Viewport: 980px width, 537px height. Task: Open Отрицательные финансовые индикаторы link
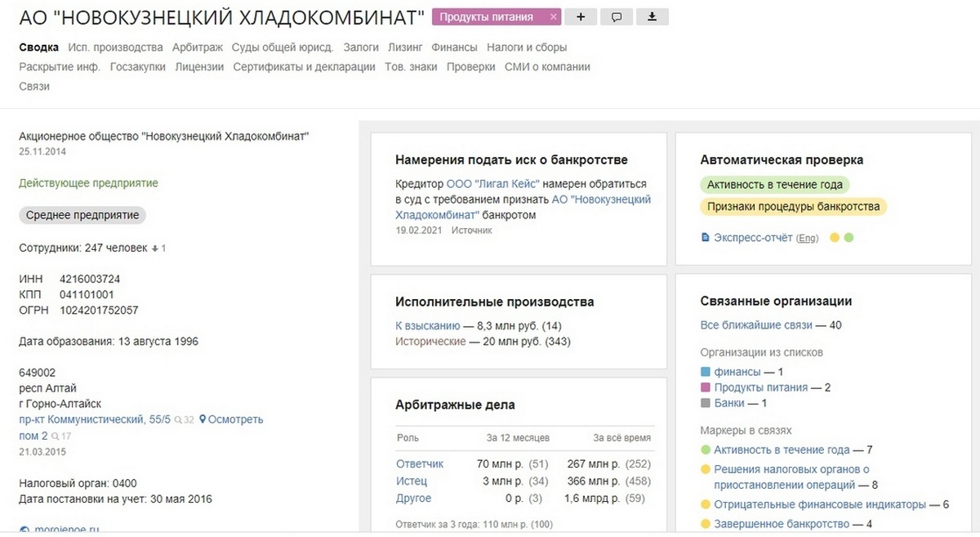820,504
